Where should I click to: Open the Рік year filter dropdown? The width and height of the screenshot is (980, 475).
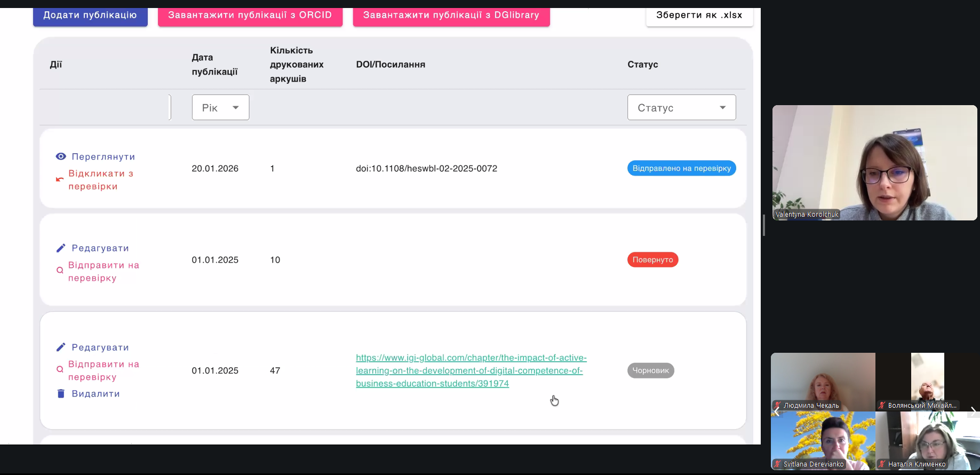(x=220, y=107)
